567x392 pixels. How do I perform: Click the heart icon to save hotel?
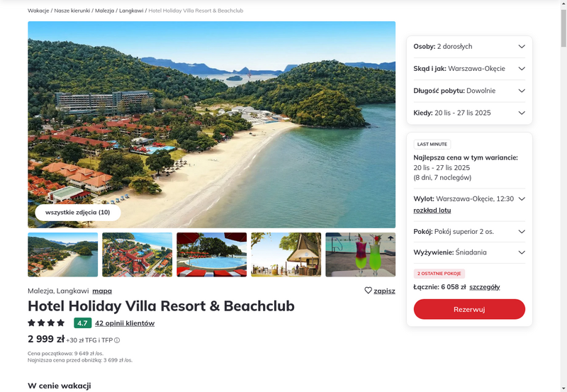(x=368, y=291)
